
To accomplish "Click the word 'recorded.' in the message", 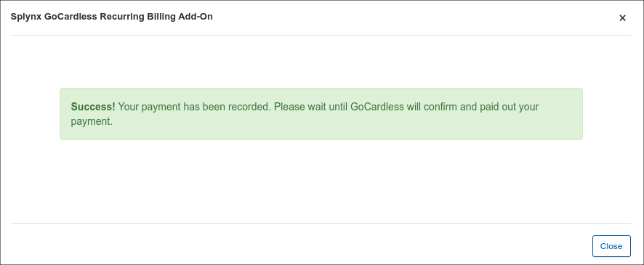I will point(250,107).
